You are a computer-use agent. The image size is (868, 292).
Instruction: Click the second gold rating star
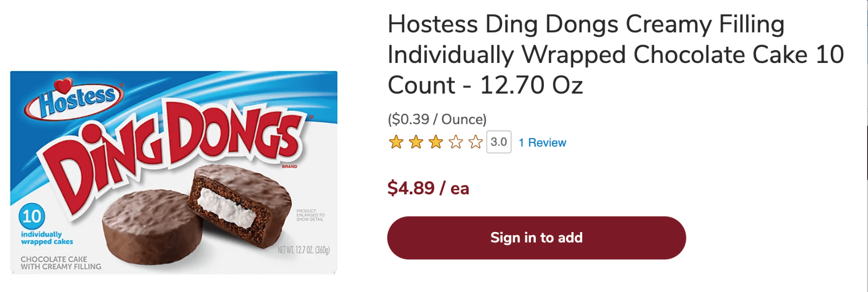pos(416,142)
